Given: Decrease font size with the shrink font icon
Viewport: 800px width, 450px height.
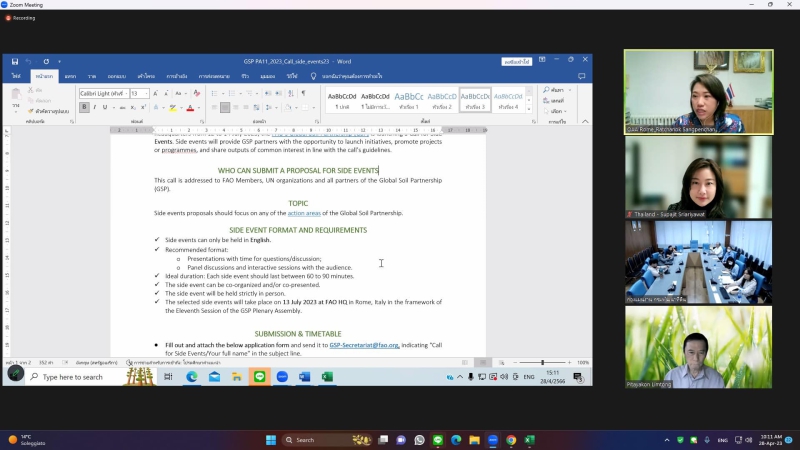Looking at the screenshot, I should pos(166,93).
